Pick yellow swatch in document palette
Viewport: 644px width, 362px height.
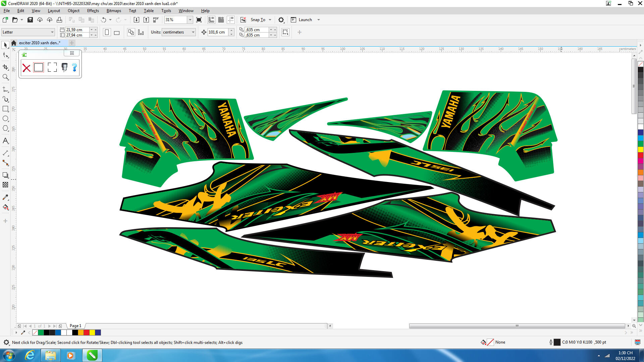[x=92, y=333]
